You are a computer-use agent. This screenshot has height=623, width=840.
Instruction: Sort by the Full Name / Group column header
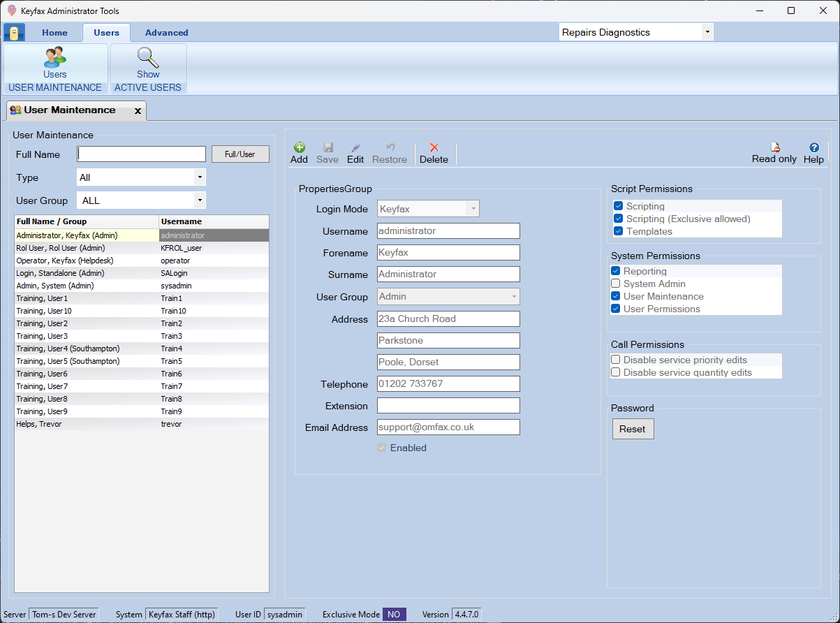point(87,221)
